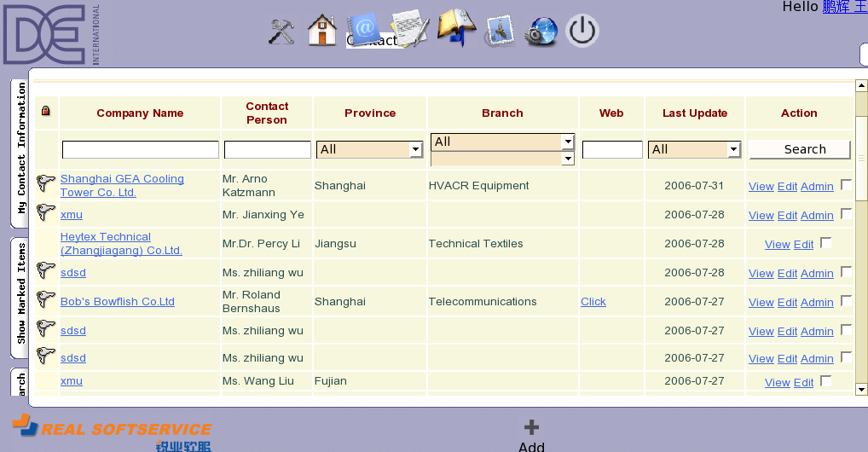The width and height of the screenshot is (868, 452).
Task: Click the postage stamp mail icon
Action: click(x=500, y=32)
